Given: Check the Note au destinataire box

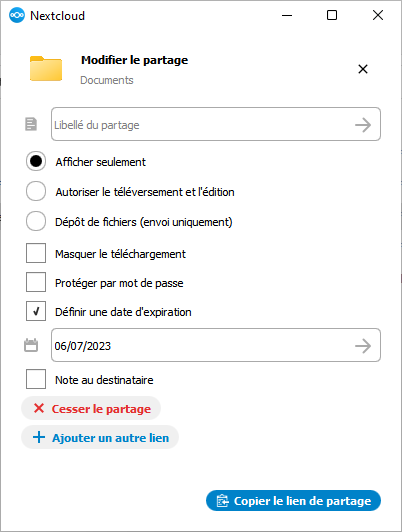Looking at the screenshot, I should tap(36, 379).
